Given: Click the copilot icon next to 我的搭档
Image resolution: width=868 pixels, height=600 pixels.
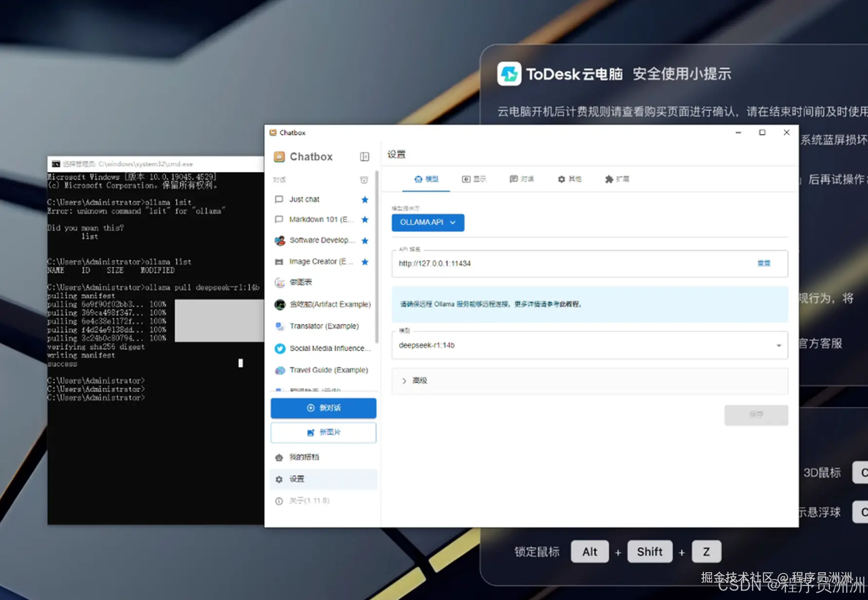Looking at the screenshot, I should (279, 458).
